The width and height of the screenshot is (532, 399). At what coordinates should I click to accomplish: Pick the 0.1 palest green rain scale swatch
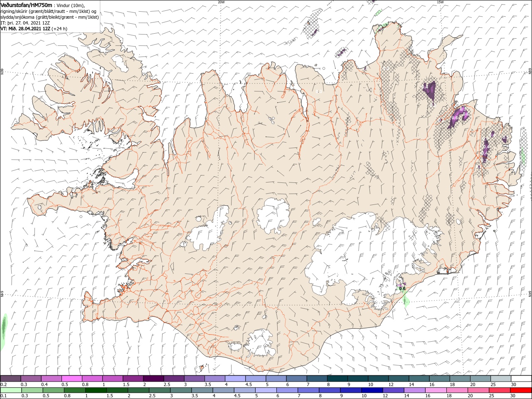click(11, 390)
